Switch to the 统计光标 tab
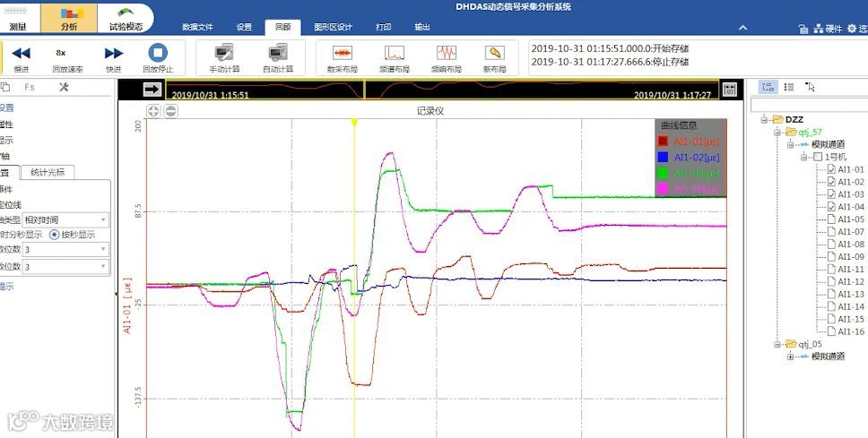Image resolution: width=868 pixels, height=438 pixels. 48,172
